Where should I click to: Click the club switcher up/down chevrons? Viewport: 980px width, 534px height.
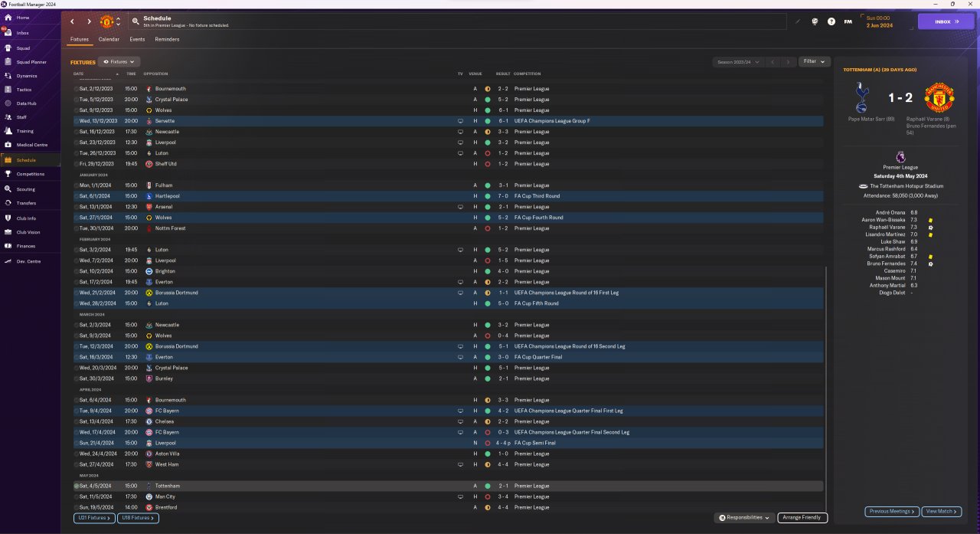118,21
